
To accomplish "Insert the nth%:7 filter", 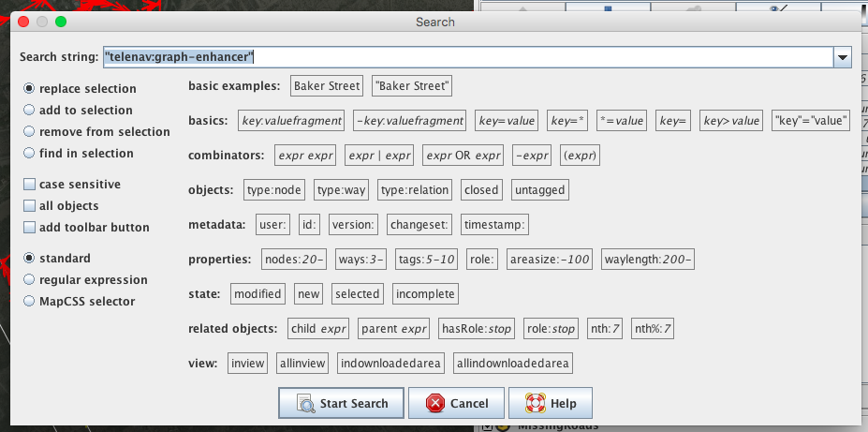I will (x=653, y=329).
